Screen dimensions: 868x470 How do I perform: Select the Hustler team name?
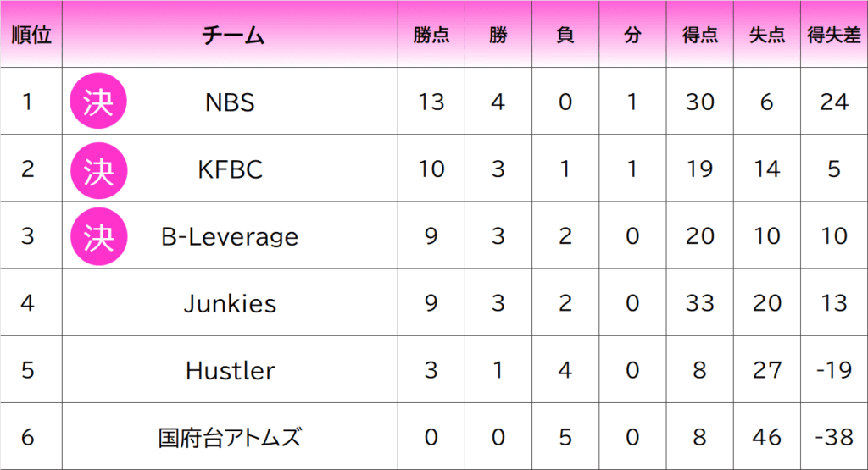point(230,370)
